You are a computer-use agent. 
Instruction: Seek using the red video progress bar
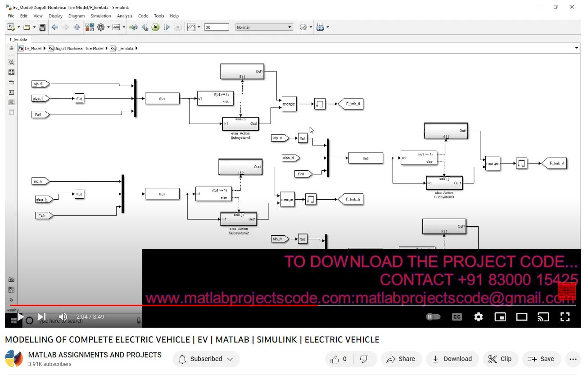click(293, 306)
